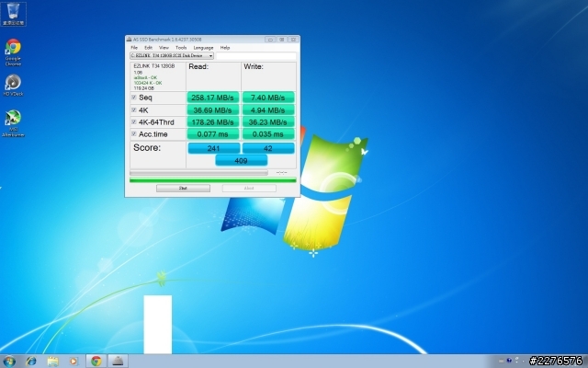Click the AS SSD Benchmark title bar icon
Image resolution: width=588 pixels, height=368 pixels.
[129, 39]
